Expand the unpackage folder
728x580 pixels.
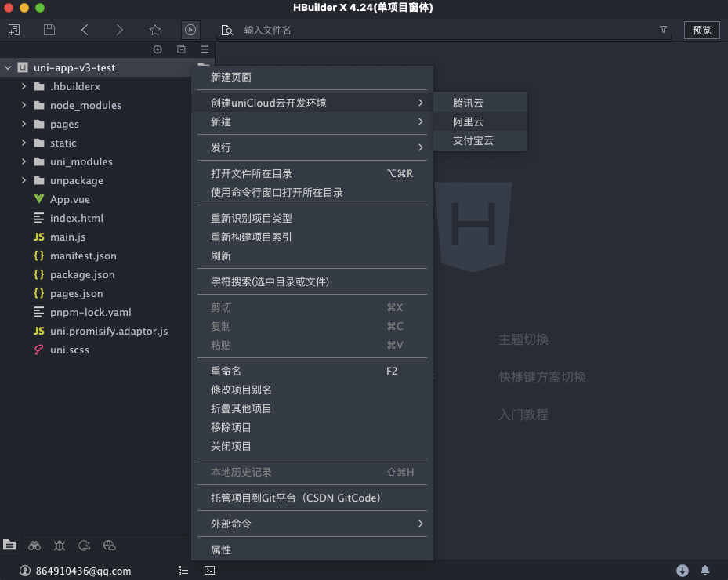(x=24, y=180)
